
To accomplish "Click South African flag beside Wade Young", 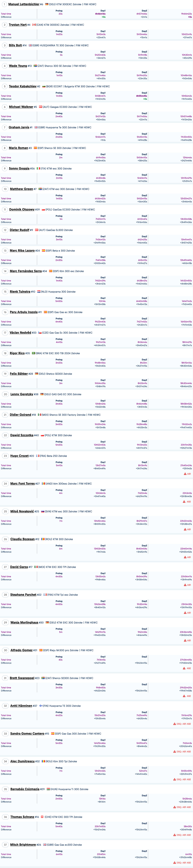I will 35,66.
